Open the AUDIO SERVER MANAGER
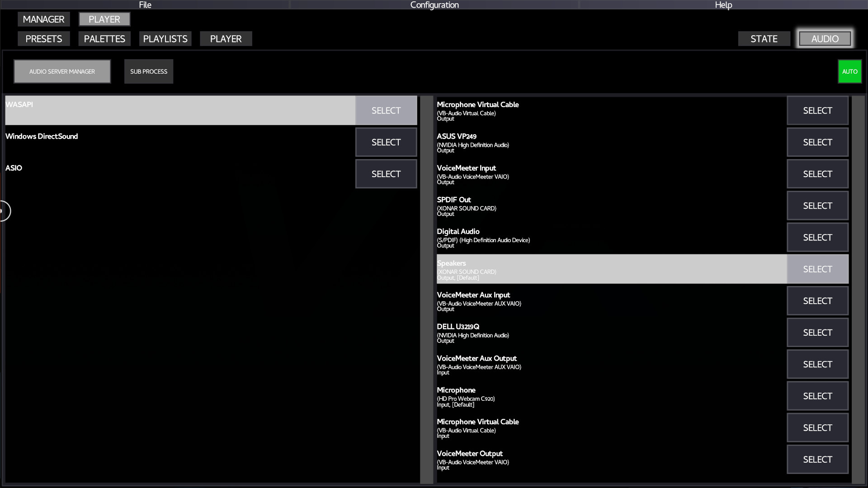Screen dimensions: 868x488 point(62,71)
